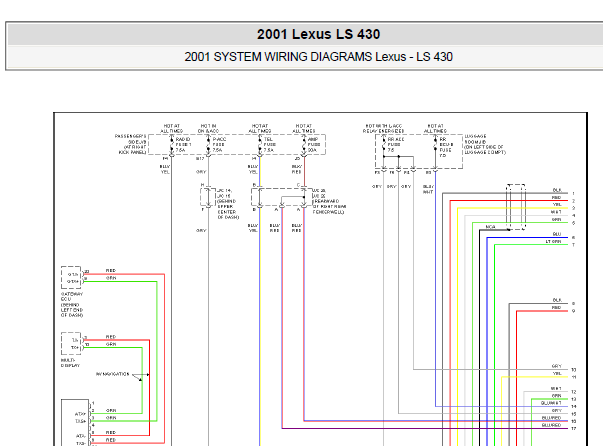Click the "LT GRN" wire label

click(554, 241)
